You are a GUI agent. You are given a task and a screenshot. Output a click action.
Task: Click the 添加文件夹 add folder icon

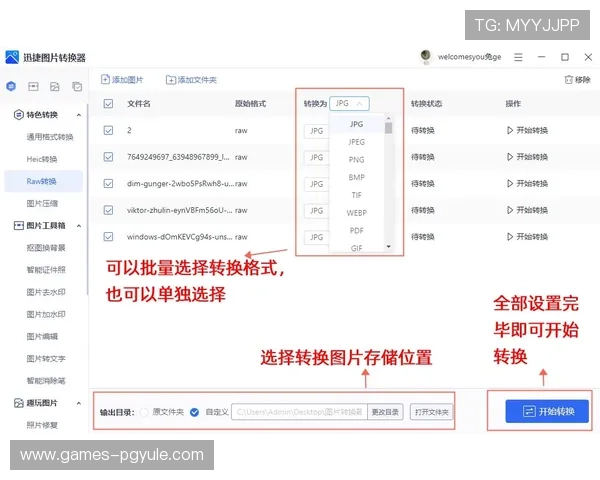click(171, 80)
